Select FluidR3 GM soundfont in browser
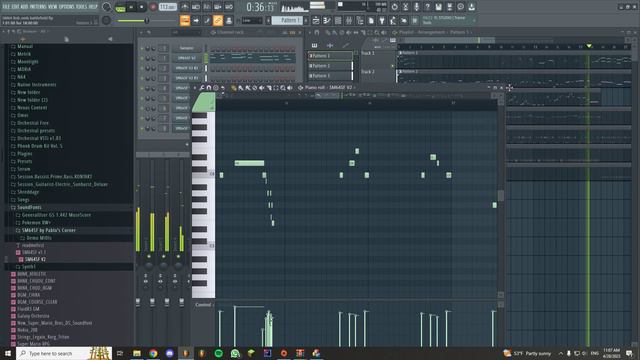Viewport: 640px width, 360px height. click(x=28, y=309)
